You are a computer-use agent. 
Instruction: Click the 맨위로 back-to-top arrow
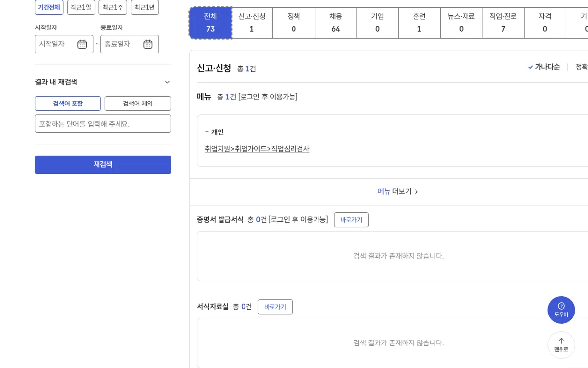point(561,344)
